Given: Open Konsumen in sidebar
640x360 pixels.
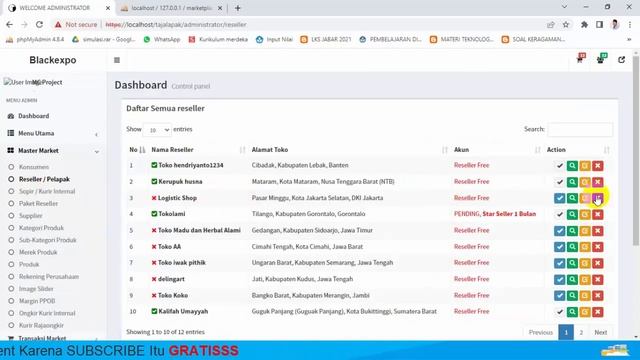Looking at the screenshot, I should tap(33, 167).
